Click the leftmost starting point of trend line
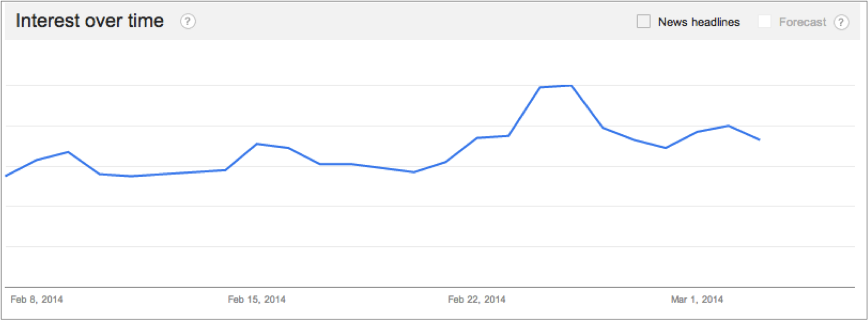 6,176
